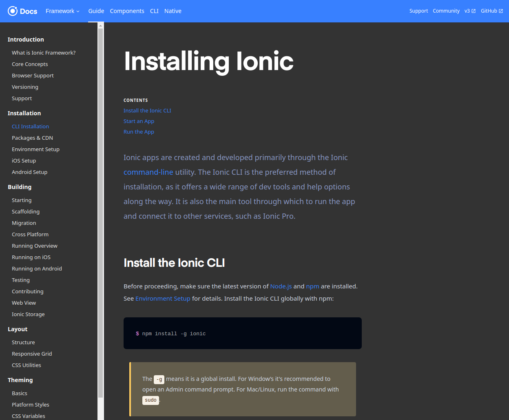Open the v3 external link

(470, 11)
